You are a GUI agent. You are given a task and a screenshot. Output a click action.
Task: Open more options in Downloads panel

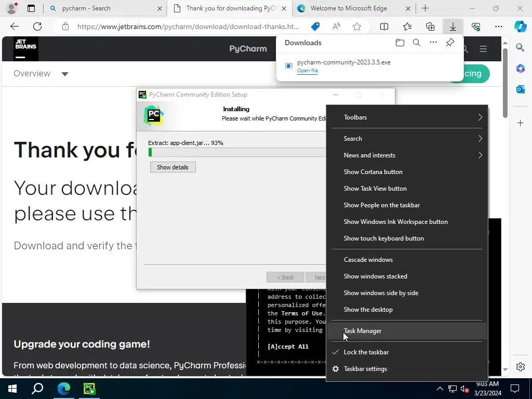(x=433, y=43)
